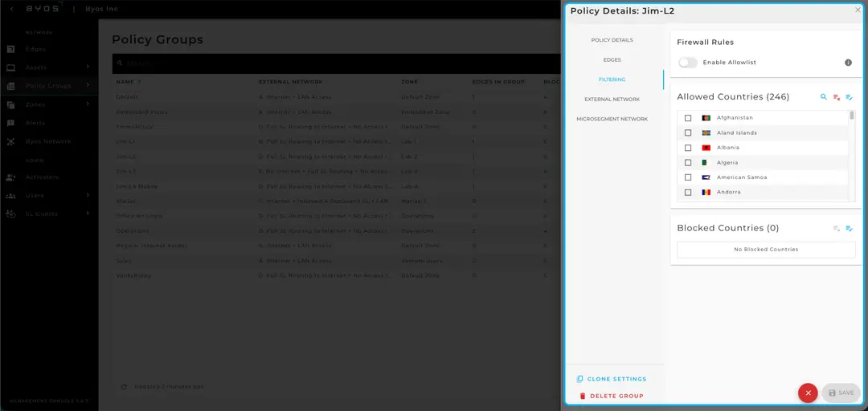
Task: Click the Zones icon in the sidebar
Action: pyautogui.click(x=10, y=104)
